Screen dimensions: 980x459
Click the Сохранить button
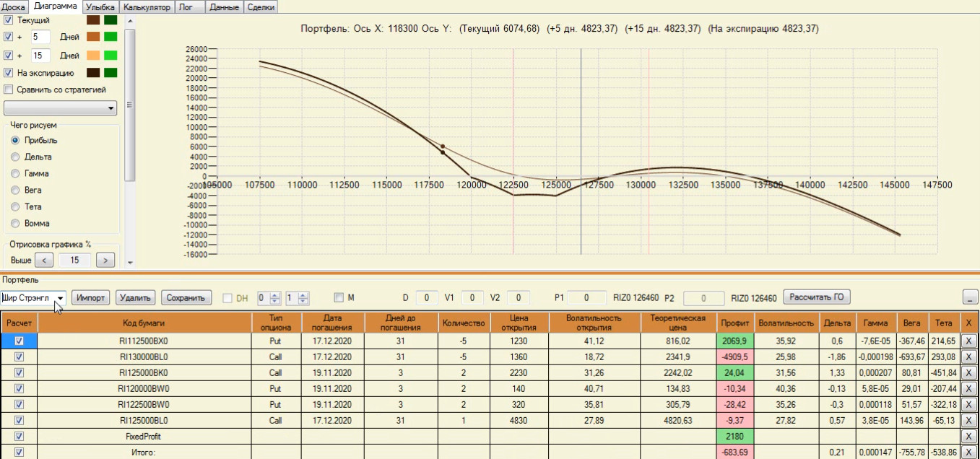(x=186, y=297)
